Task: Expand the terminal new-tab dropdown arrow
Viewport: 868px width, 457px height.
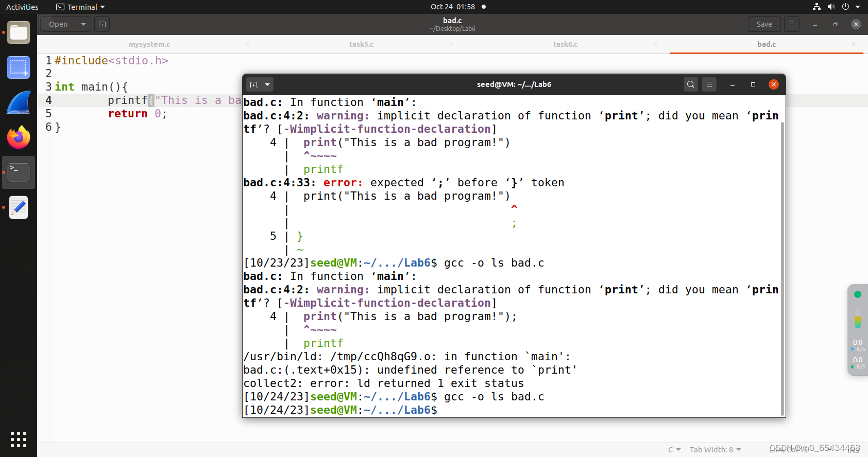Action: 267,84
